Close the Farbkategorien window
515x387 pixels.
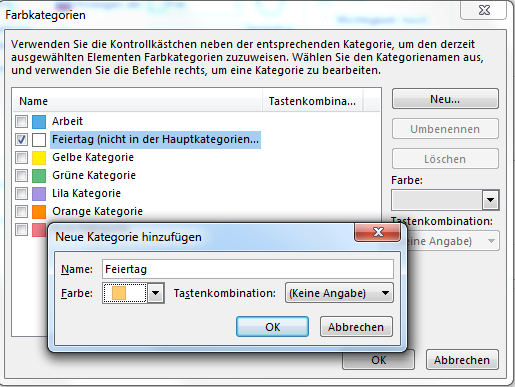(x=484, y=10)
